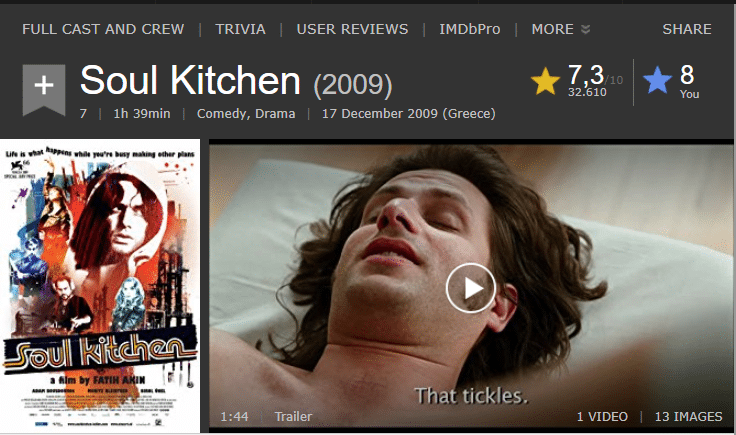Screen dimensions: 736x435
Task: Play the Soul Kitchen trailer
Action: (470, 288)
